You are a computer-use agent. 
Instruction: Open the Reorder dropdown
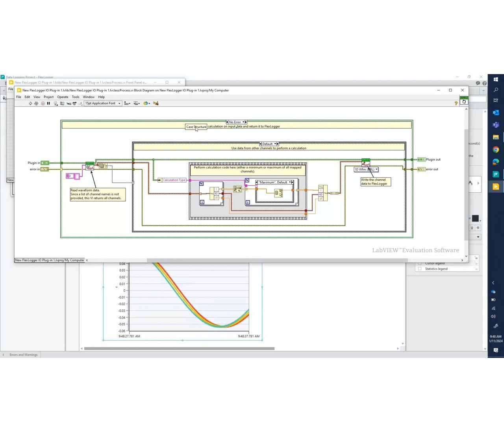click(146, 103)
